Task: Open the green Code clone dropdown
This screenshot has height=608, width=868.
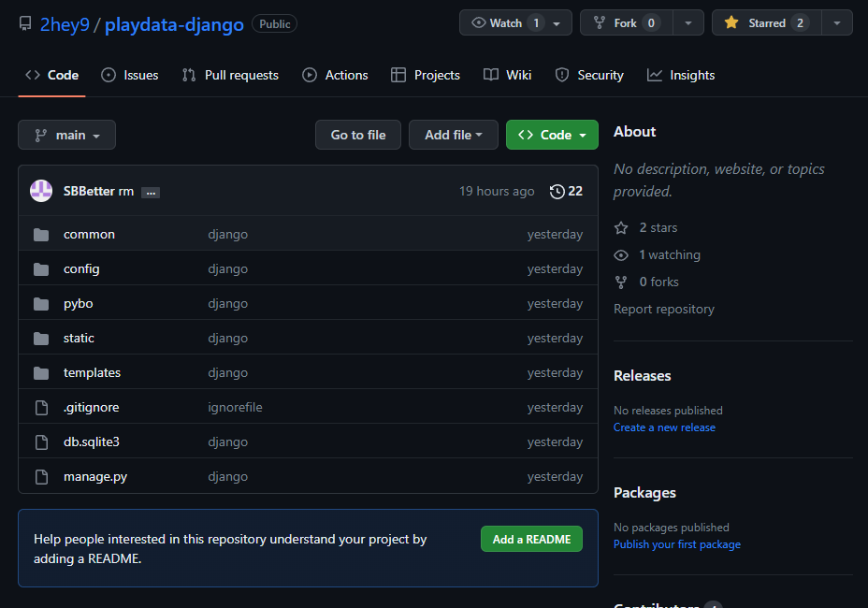Action: (x=552, y=135)
